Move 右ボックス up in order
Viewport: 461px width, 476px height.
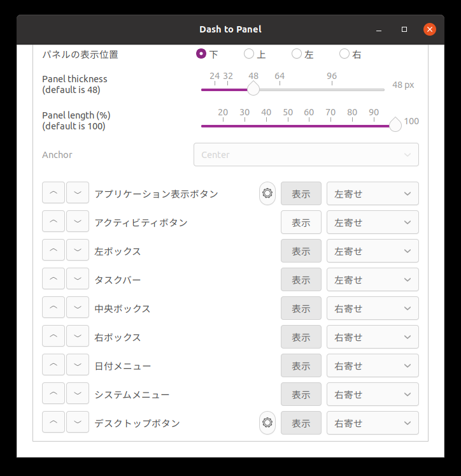(53, 336)
